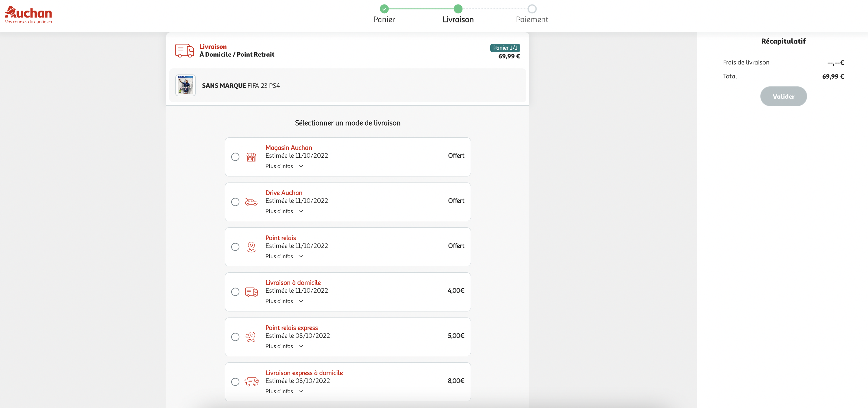The width and height of the screenshot is (868, 408).
Task: Expand Plus d'infos for Drive Auchan
Action: pyautogui.click(x=284, y=211)
